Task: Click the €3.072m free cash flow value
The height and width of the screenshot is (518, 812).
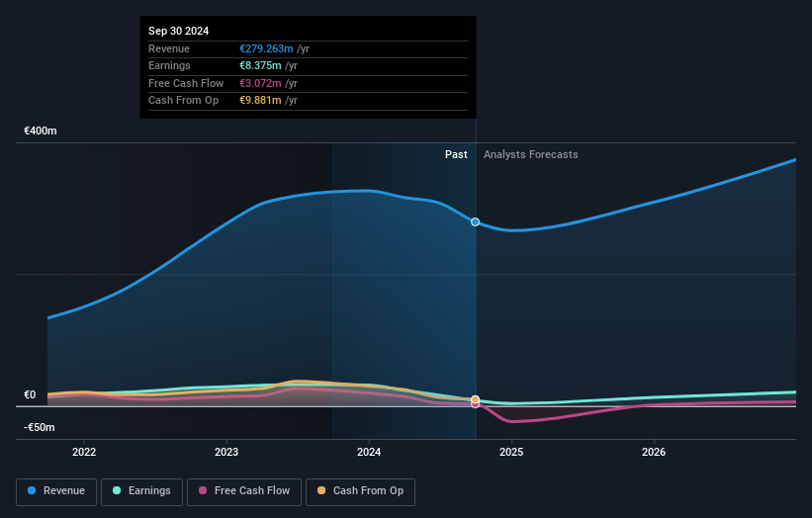Action: [x=260, y=83]
